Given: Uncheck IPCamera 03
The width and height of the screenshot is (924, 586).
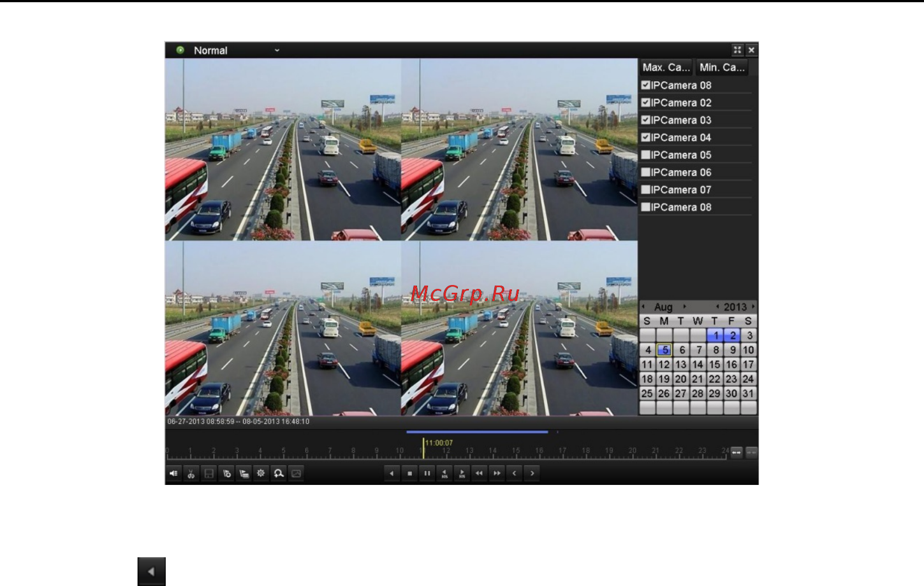Looking at the screenshot, I should tap(645, 120).
